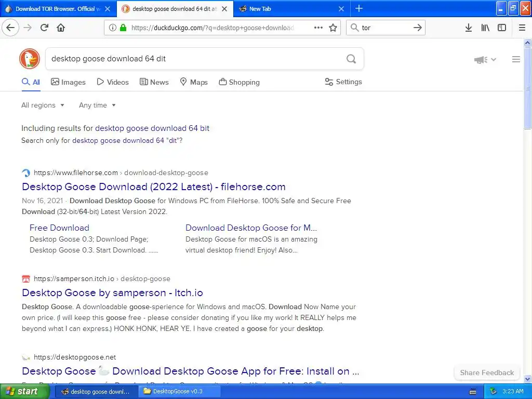The image size is (532, 399).
Task: Switch to Images results
Action: [68, 82]
